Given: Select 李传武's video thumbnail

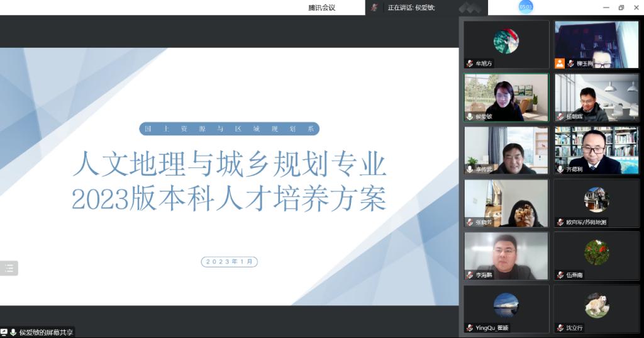Looking at the screenshot, I should (x=506, y=150).
